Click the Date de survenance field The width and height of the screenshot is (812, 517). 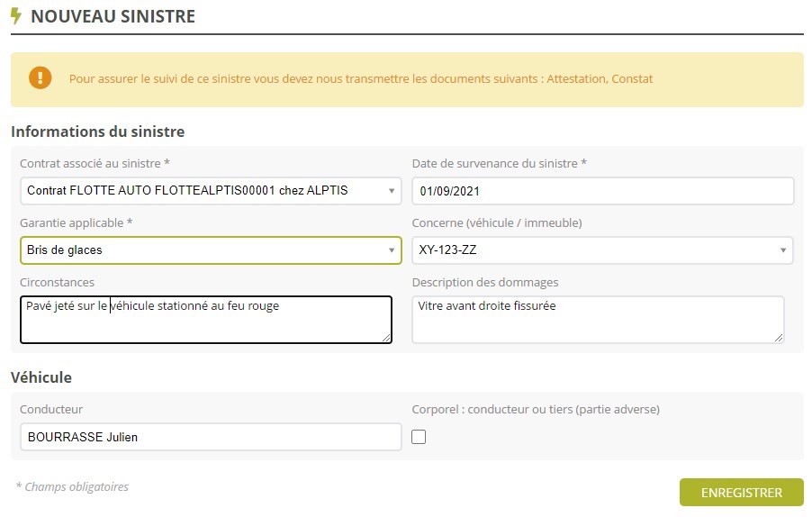(602, 191)
